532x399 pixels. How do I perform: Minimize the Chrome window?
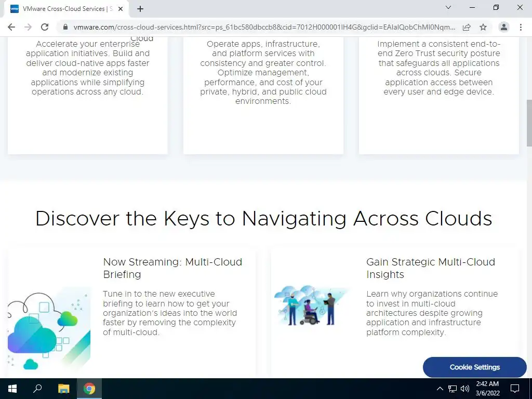click(x=472, y=7)
